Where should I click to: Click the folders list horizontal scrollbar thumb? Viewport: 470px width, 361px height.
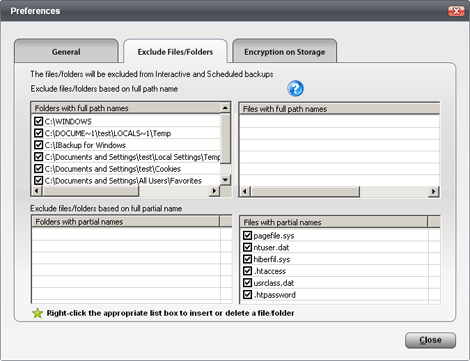(x=90, y=191)
